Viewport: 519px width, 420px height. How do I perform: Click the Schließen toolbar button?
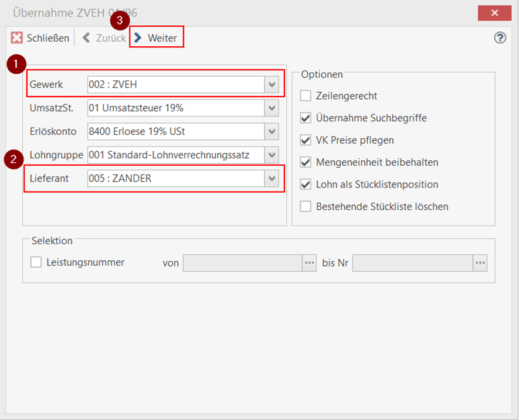(40, 38)
